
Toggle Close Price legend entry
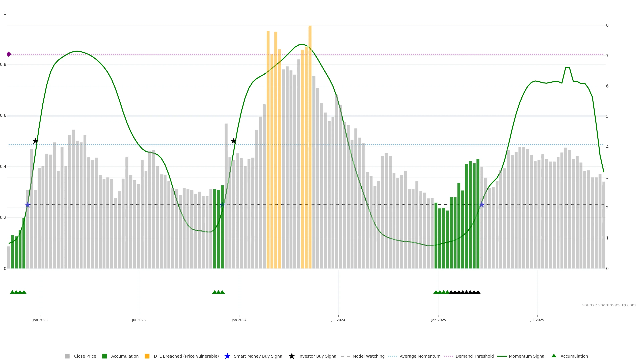click(x=85, y=356)
